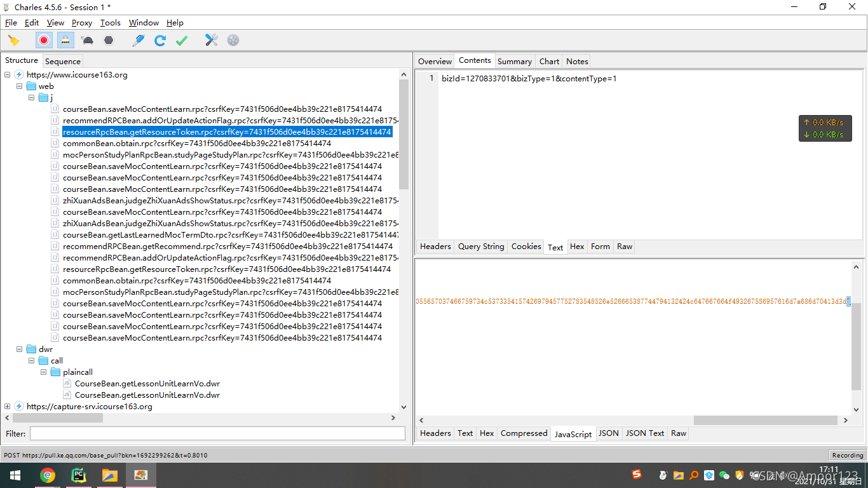
Task: Select the recommendRPCBean.getRecommend.rpc request
Action: pos(227,247)
